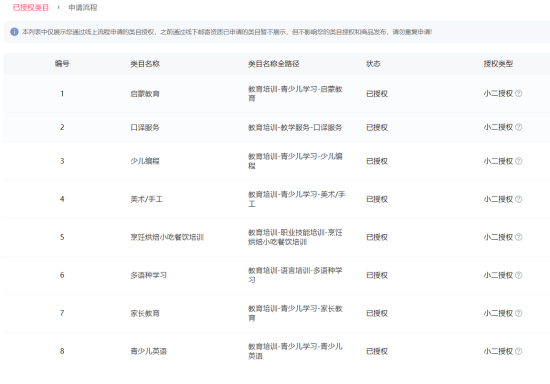
Task: Click 已授权 status in row 5
Action: tap(377, 237)
